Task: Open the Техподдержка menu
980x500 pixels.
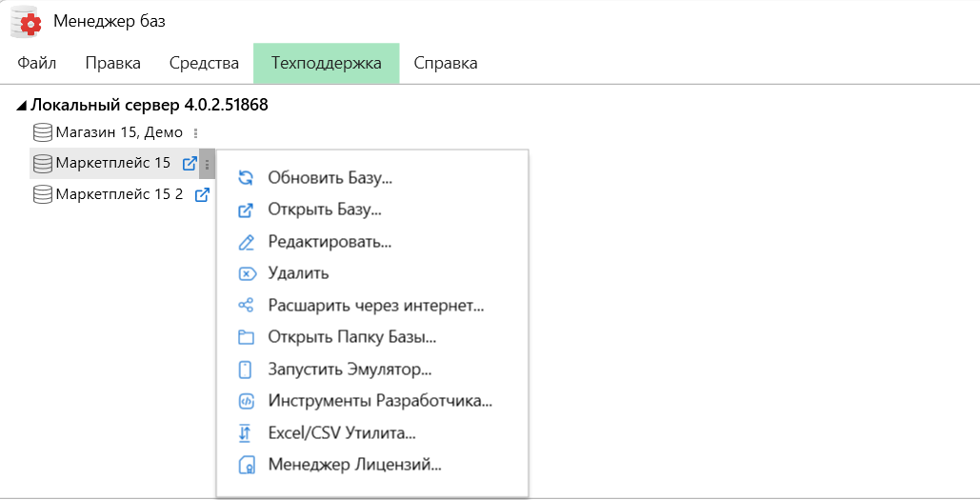Action: (327, 63)
